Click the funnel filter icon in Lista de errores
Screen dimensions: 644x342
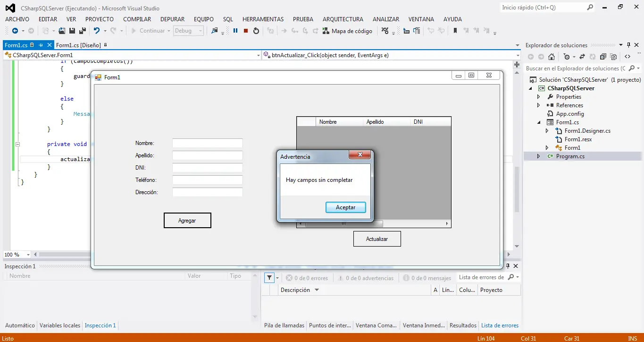(269, 278)
